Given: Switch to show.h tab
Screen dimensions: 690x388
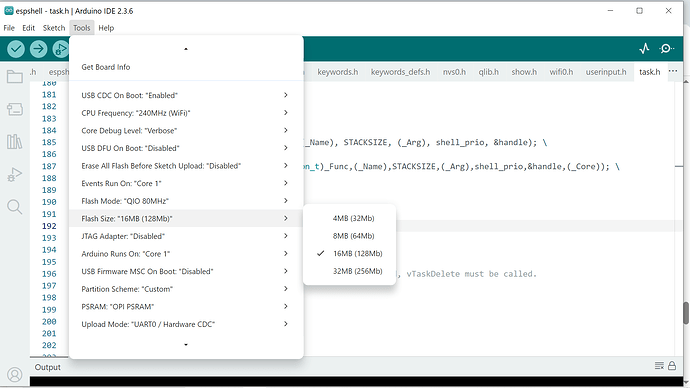Looking at the screenshot, I should (x=524, y=72).
